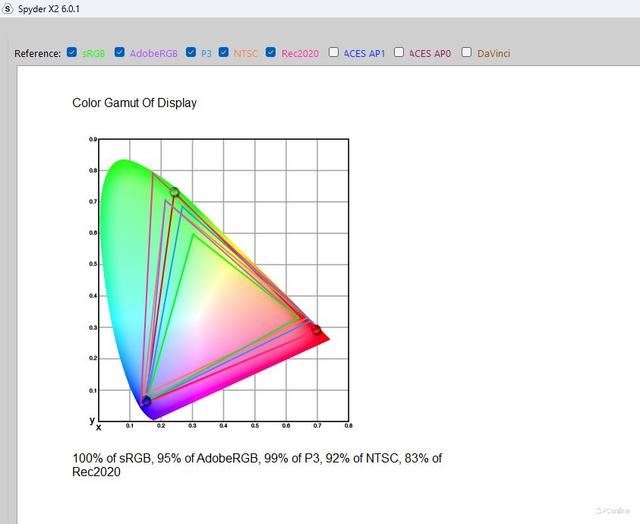
Task: Click the pink Rec2020 label
Action: [x=300, y=53]
